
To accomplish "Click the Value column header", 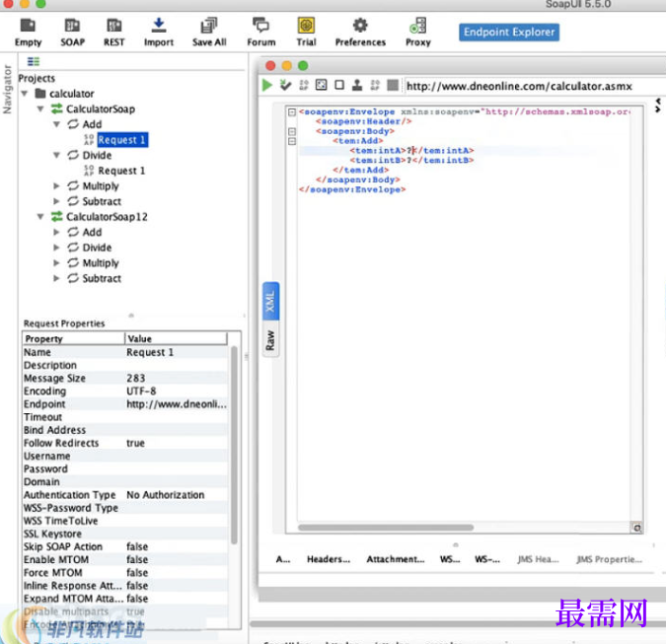I will (x=177, y=339).
